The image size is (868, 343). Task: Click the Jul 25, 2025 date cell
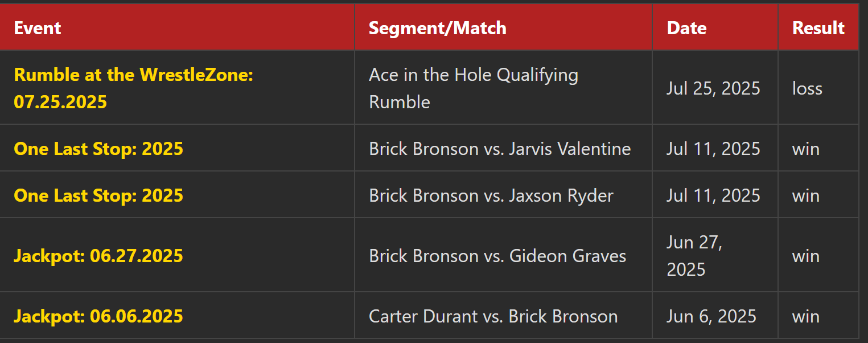tap(715, 88)
